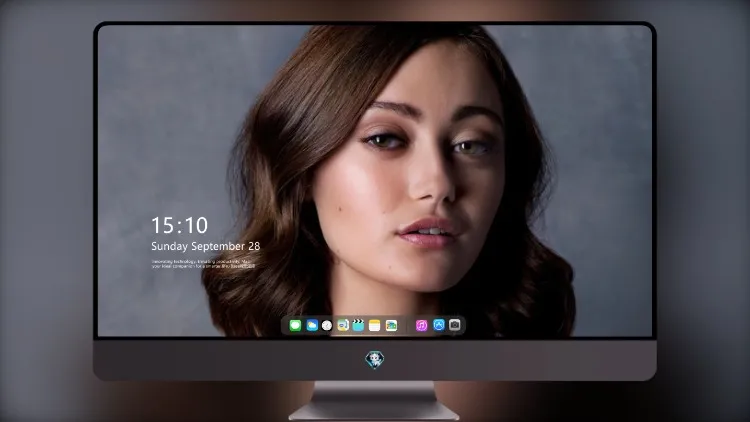The image size is (750, 422).
Task: Launch the yellow Notes app
Action: 375,325
